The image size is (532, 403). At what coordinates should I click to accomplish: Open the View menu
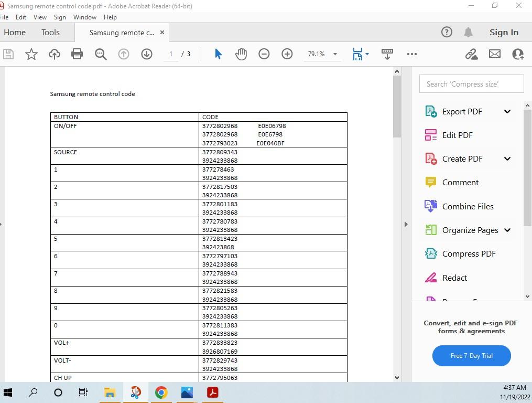click(x=40, y=17)
